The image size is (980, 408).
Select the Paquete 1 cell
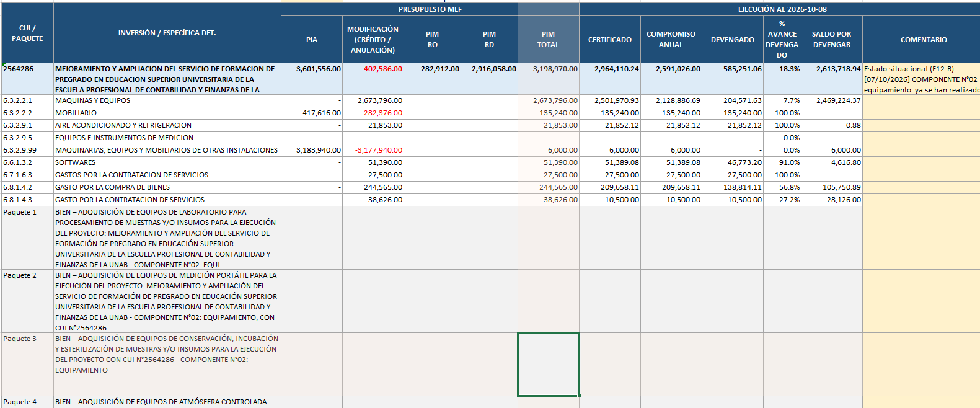[x=27, y=238]
